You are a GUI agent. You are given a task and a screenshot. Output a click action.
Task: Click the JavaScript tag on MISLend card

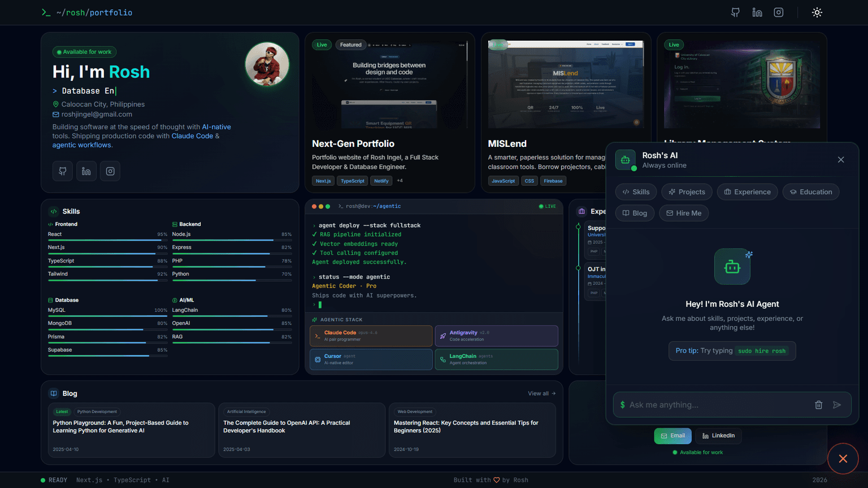tap(504, 181)
